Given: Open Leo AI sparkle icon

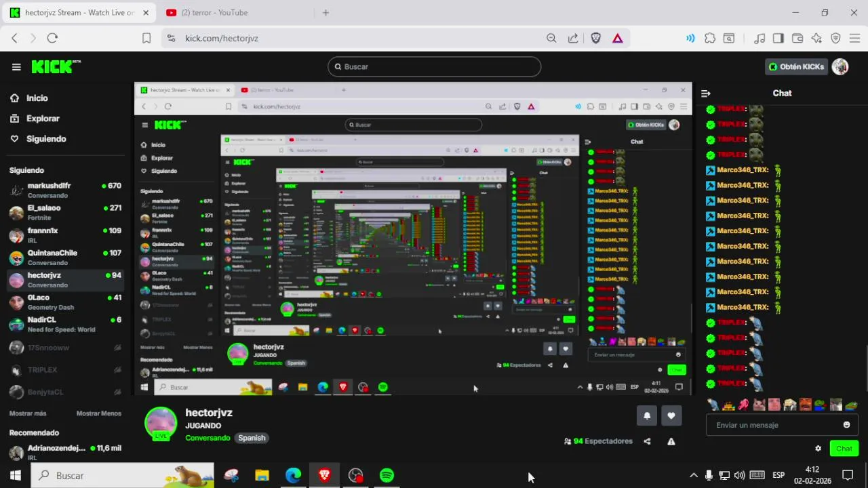Looking at the screenshot, I should 816,39.
